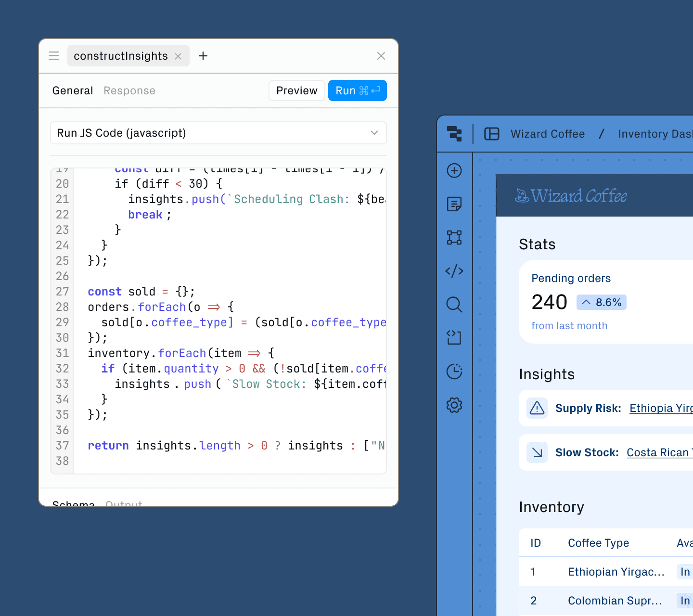Switch to the Response tab
This screenshot has height=616, width=693.
129,90
